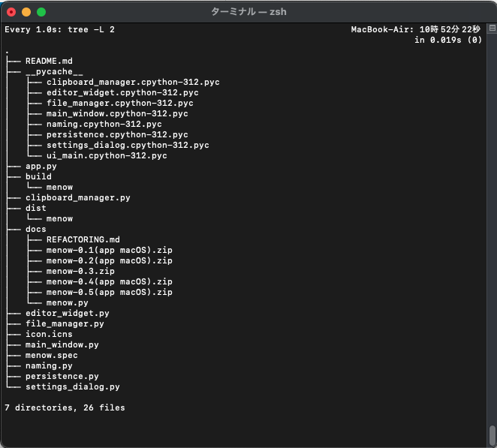The image size is (497, 448).
Task: Click the green zoom window button
Action: pyautogui.click(x=41, y=12)
